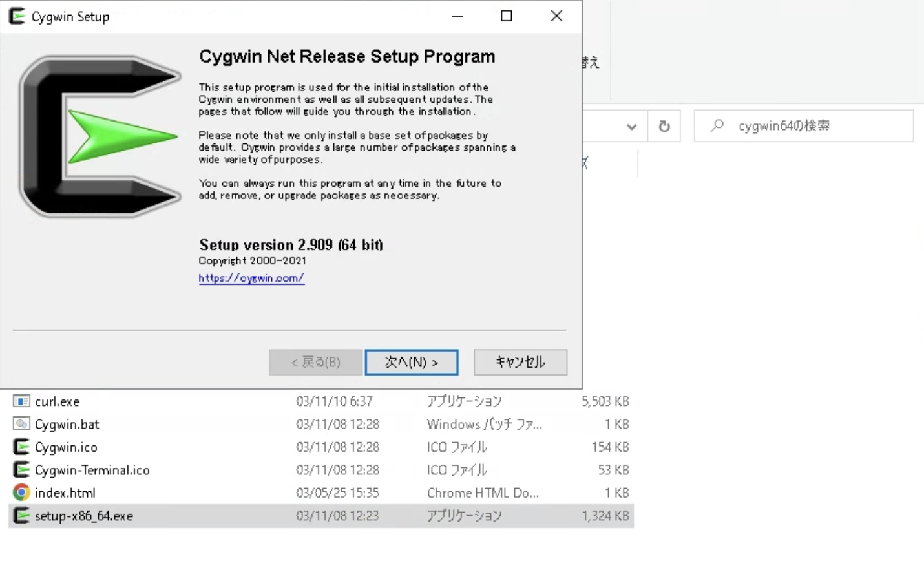This screenshot has height=561, width=924.
Task: Select the index.html file row
Action: point(65,492)
